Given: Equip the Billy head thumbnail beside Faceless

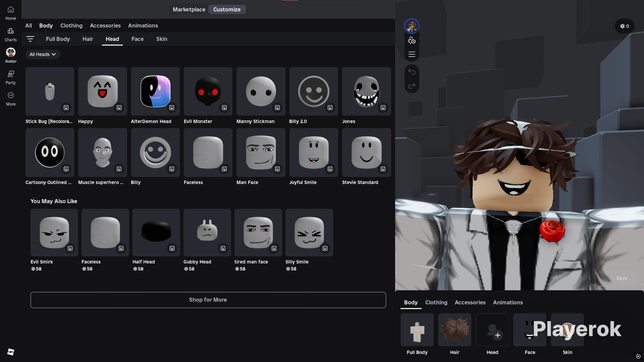Looking at the screenshot, I should click(x=155, y=152).
